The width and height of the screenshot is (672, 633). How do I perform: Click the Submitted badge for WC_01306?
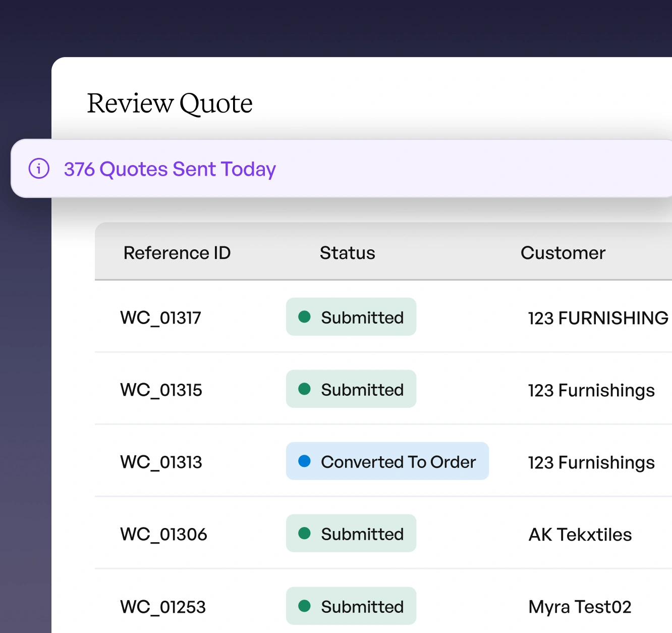[351, 534]
